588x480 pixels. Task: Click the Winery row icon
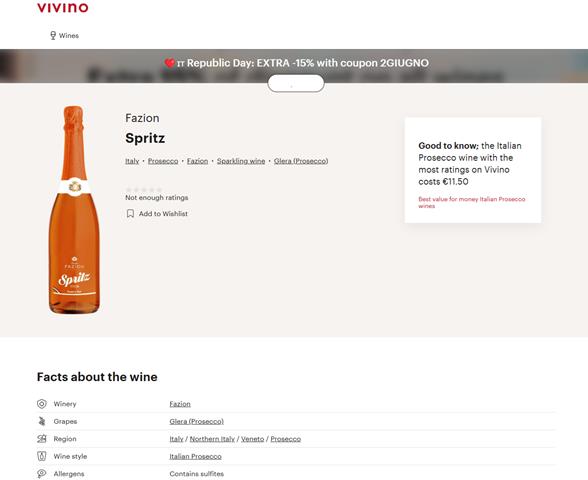pos(42,404)
